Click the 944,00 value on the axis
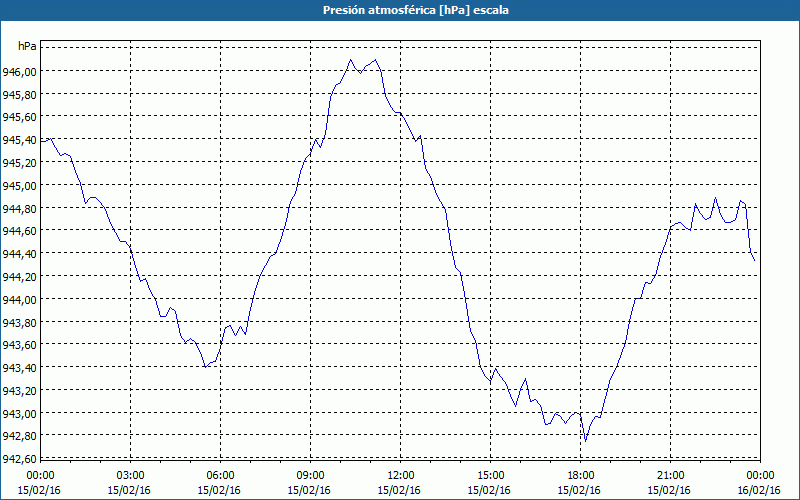Viewport: 800px width, 500px height. click(19, 299)
